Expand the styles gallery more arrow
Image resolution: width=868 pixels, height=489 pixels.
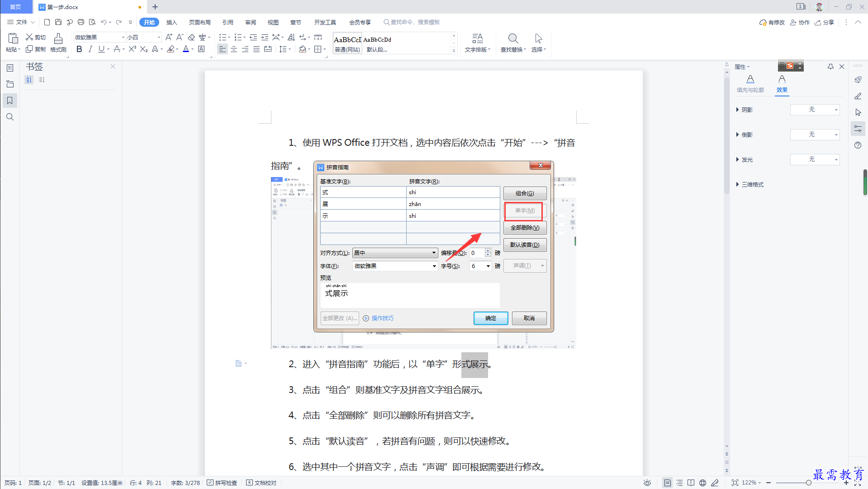click(454, 51)
